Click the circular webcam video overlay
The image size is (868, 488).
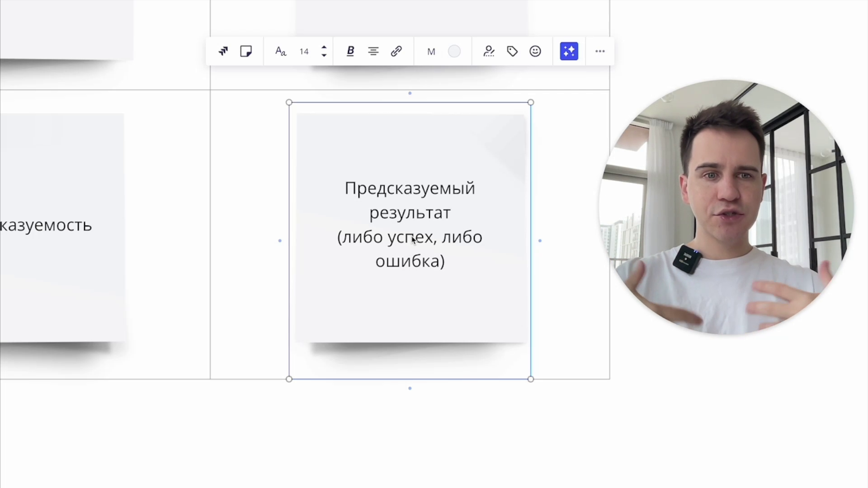(x=726, y=207)
